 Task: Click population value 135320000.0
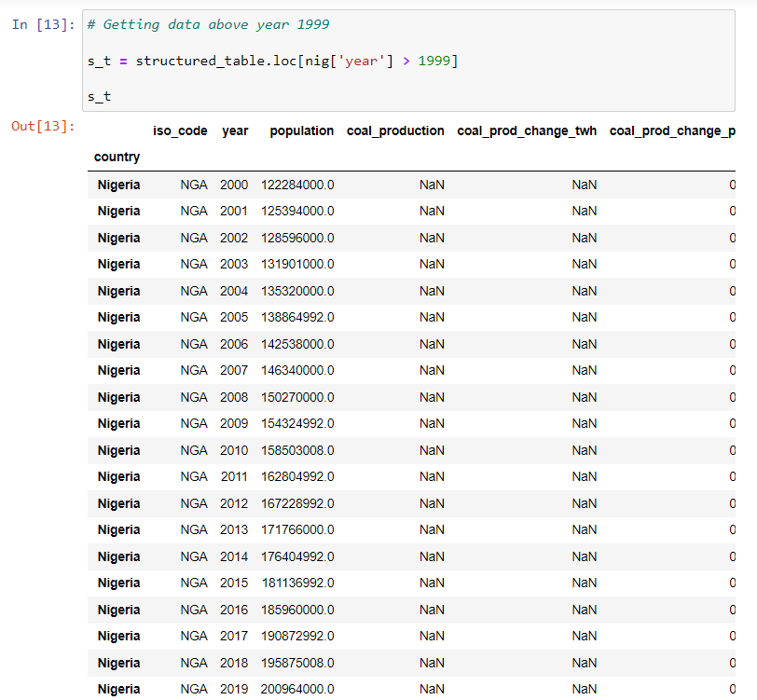pos(297,291)
